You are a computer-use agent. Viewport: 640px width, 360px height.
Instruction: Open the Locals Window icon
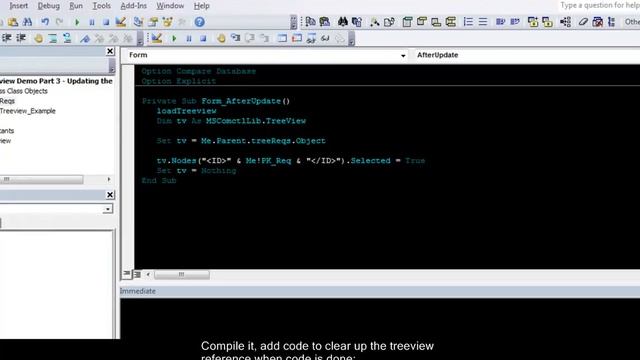click(282, 38)
